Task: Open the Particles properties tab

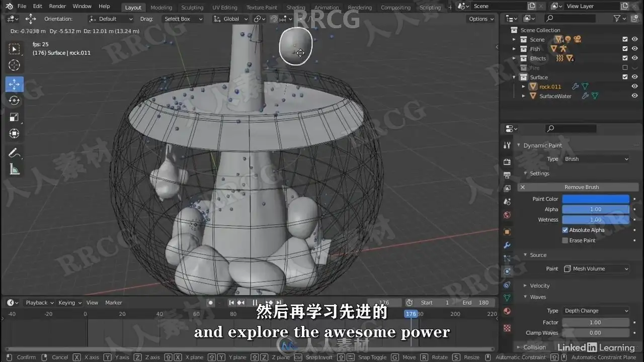Action: 507,258
